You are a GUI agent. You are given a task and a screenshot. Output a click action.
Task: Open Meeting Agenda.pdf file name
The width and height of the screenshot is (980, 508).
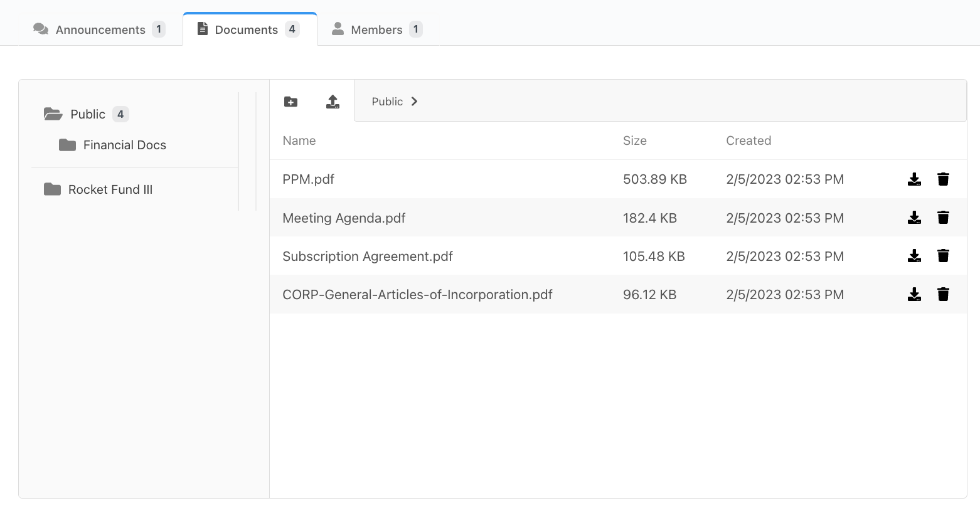(x=344, y=218)
